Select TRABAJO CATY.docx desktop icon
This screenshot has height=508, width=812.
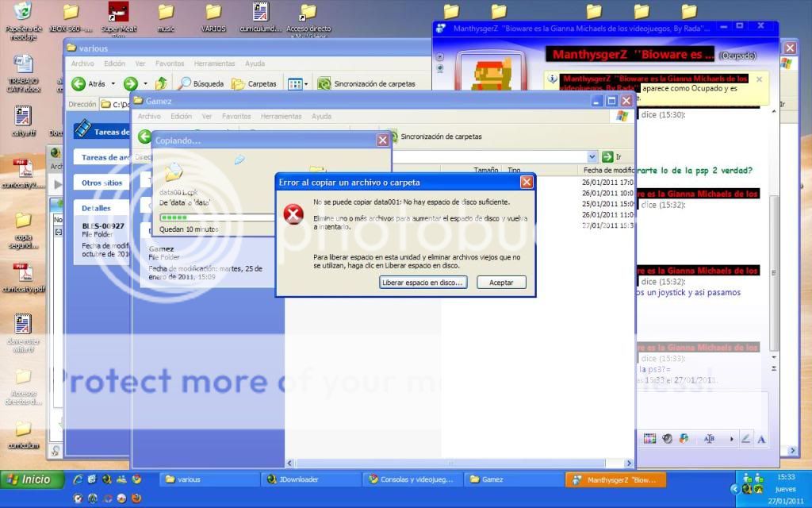tap(23, 74)
